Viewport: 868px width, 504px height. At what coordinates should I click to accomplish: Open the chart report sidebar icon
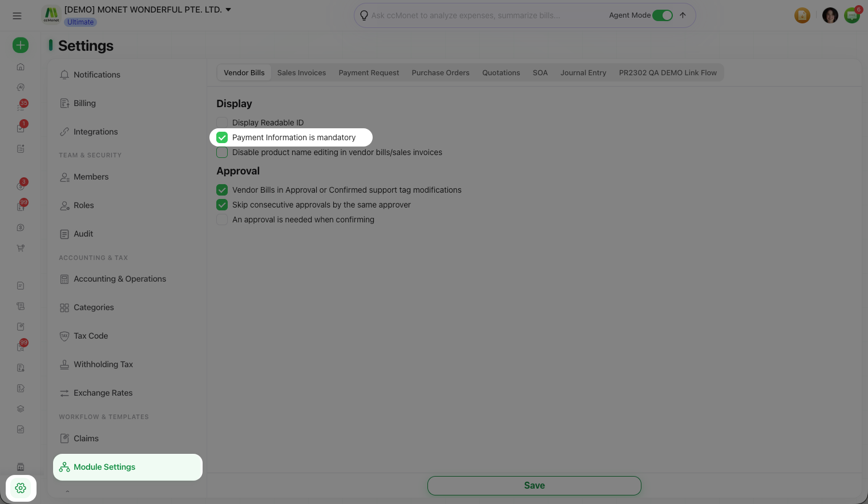[x=21, y=429]
